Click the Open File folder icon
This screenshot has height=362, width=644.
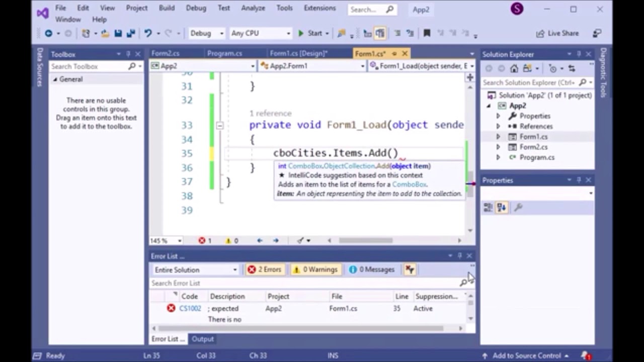105,33
